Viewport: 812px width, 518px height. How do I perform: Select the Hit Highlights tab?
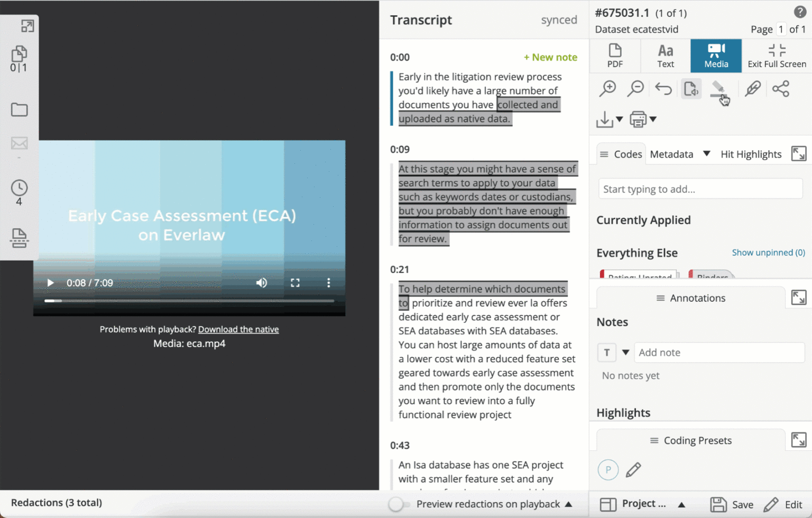(751, 154)
